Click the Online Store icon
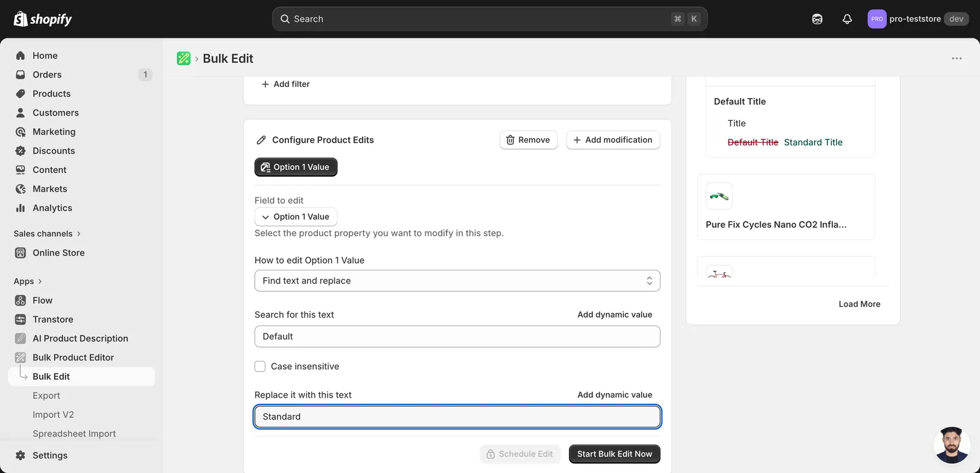 tap(20, 253)
